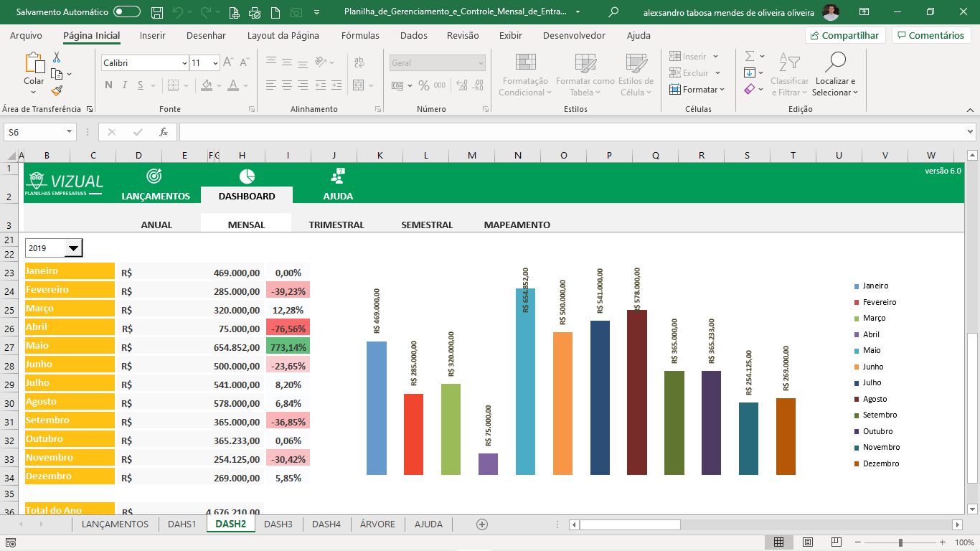Image resolution: width=980 pixels, height=551 pixels.
Task: Toggle Underline S formatting
Action: click(x=141, y=85)
